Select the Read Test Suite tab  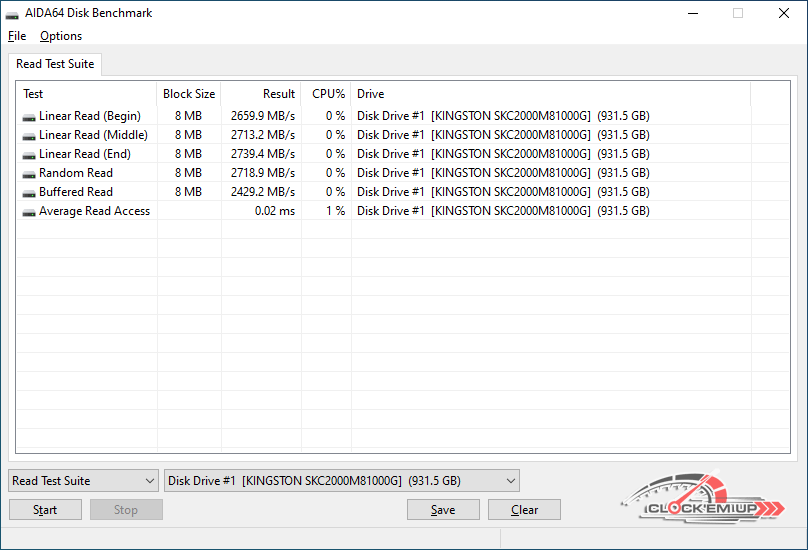pyautogui.click(x=55, y=64)
